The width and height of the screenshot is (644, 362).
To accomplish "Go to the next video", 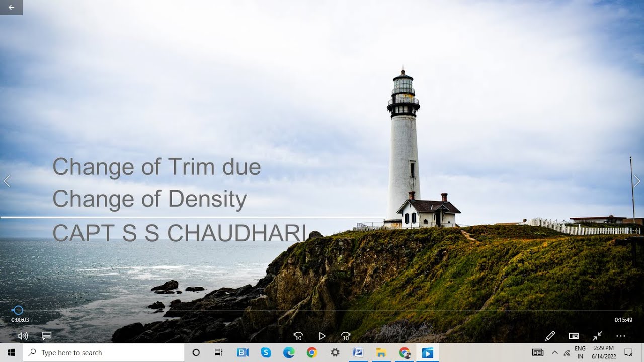I will (637, 181).
